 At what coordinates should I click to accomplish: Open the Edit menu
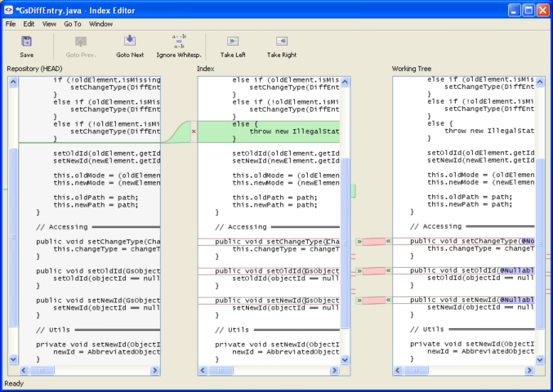point(29,24)
